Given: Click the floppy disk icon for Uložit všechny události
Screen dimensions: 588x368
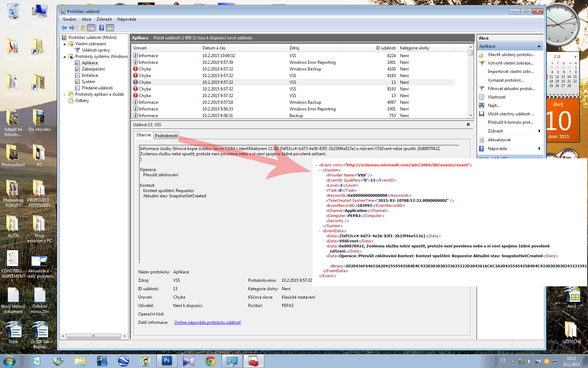Looking at the screenshot, I should click(x=482, y=114).
